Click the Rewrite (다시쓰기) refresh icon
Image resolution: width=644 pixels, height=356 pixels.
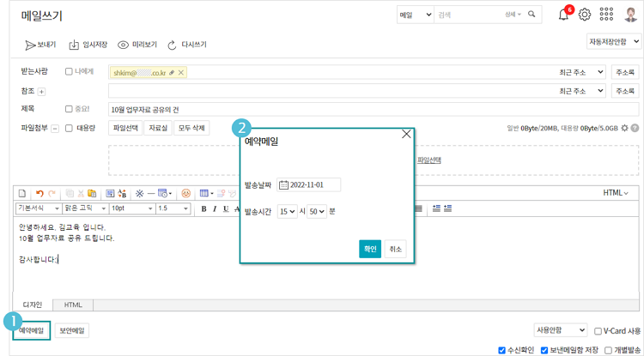click(x=172, y=45)
